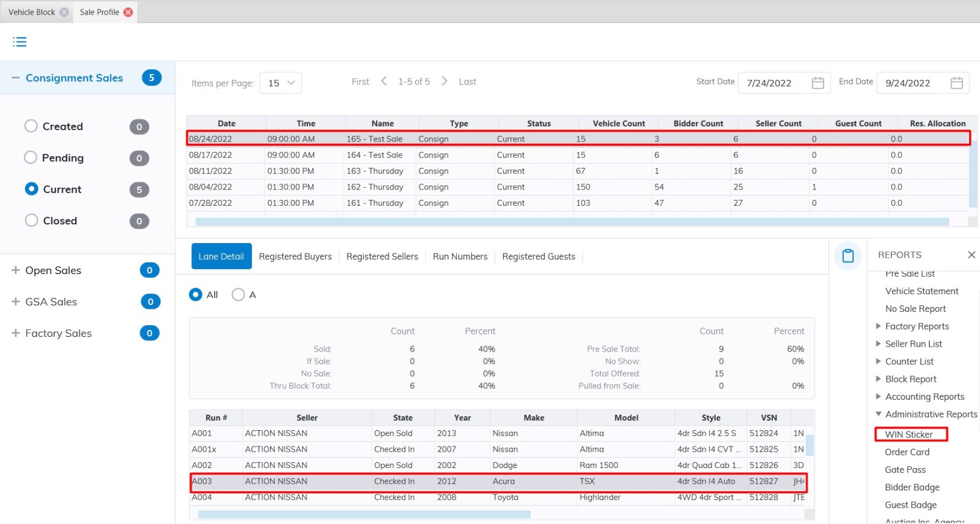
Task: Open the End Date calendar picker
Action: (x=957, y=83)
